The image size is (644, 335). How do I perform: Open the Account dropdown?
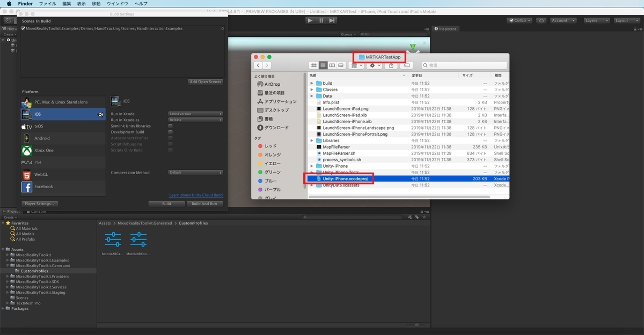point(563,20)
